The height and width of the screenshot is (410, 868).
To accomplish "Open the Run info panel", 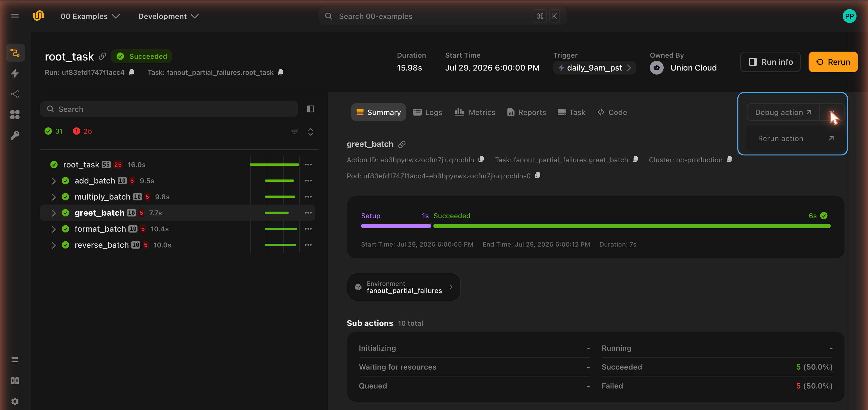I will (x=770, y=62).
